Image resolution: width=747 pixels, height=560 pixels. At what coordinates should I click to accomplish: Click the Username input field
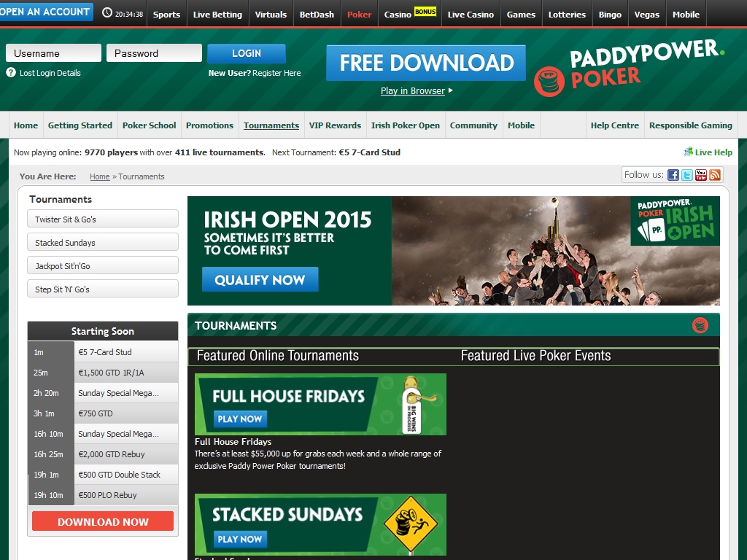pyautogui.click(x=53, y=53)
